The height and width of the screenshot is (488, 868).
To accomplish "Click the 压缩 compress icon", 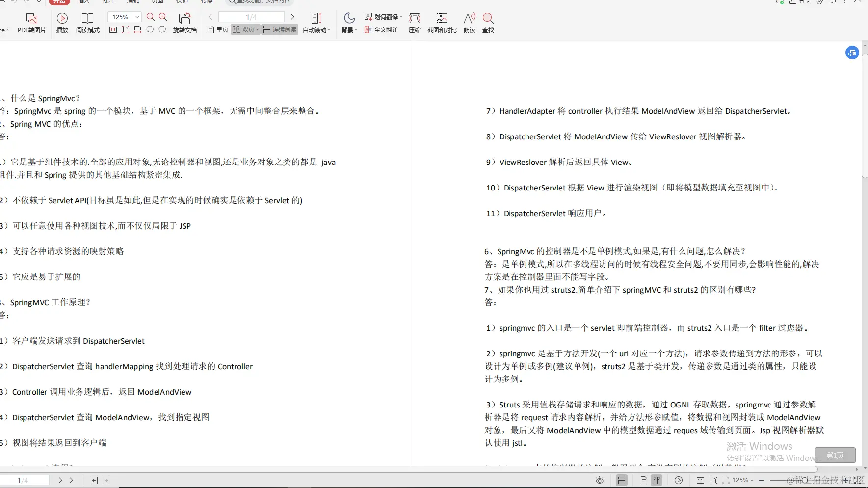I will click(414, 22).
